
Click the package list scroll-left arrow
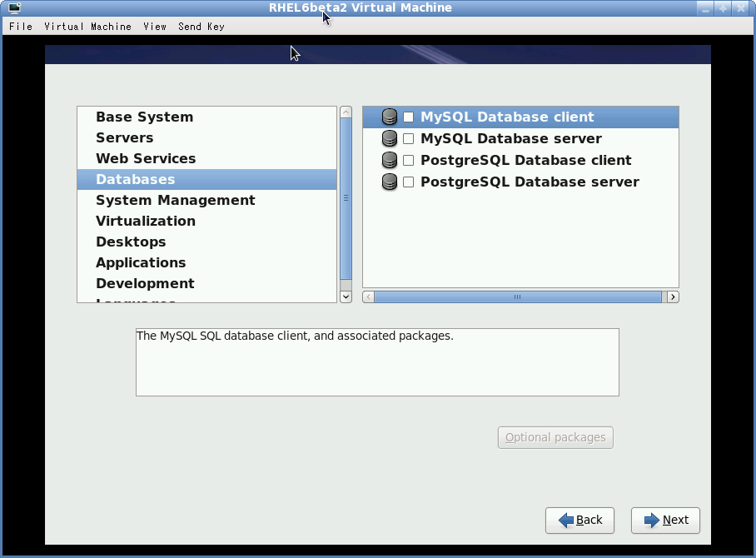coord(368,297)
